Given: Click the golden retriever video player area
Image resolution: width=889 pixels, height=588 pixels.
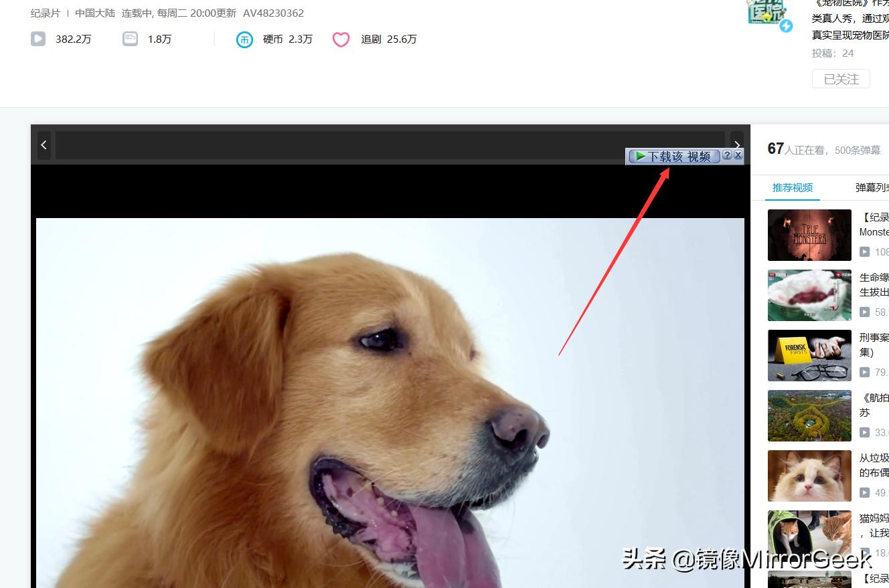Looking at the screenshot, I should click(390, 401).
